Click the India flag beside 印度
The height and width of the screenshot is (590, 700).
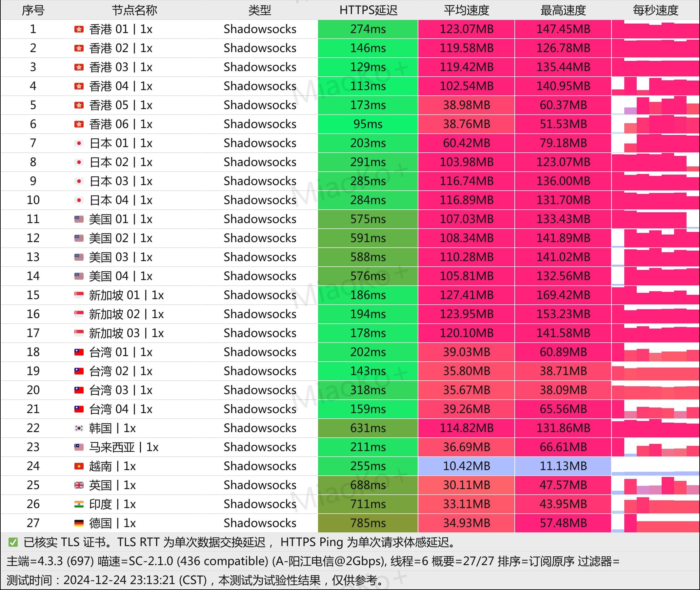(x=79, y=504)
